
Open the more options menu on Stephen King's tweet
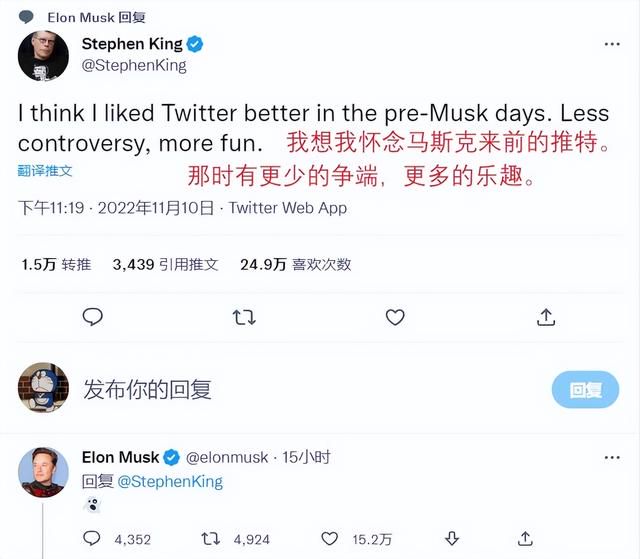tap(612, 44)
